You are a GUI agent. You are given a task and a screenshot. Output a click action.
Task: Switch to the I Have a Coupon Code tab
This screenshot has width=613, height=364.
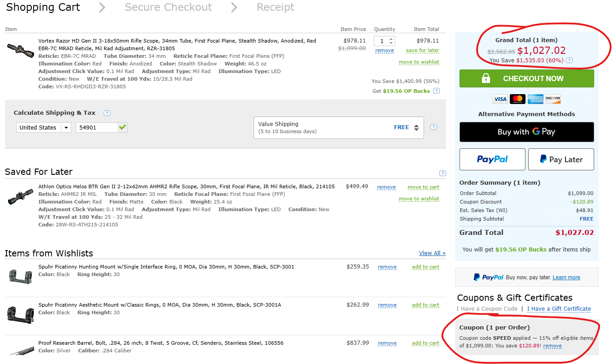click(x=487, y=309)
